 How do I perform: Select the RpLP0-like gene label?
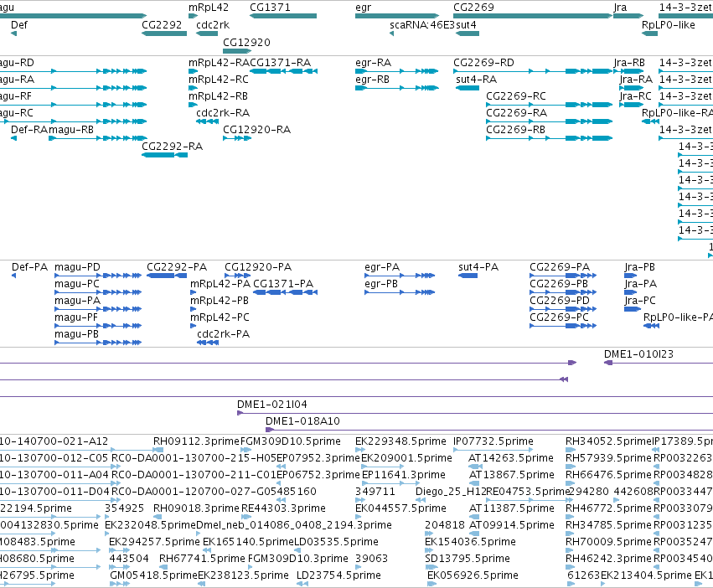pyautogui.click(x=669, y=24)
